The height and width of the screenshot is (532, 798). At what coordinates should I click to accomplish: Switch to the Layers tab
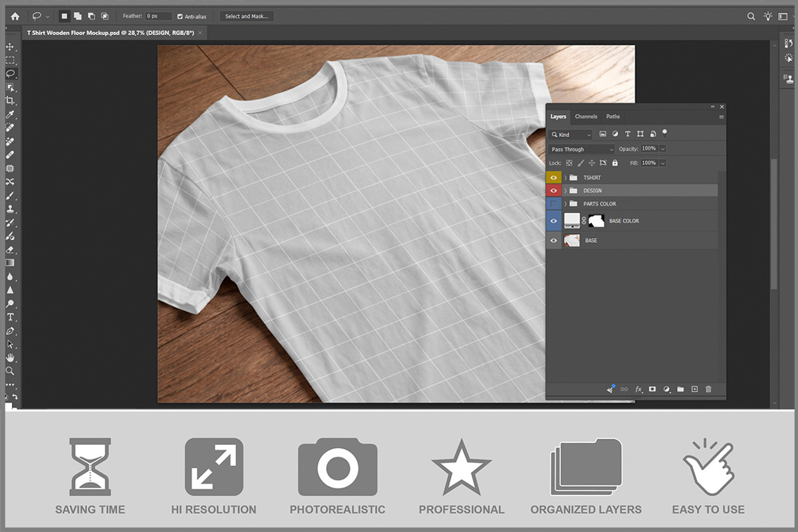pos(559,116)
